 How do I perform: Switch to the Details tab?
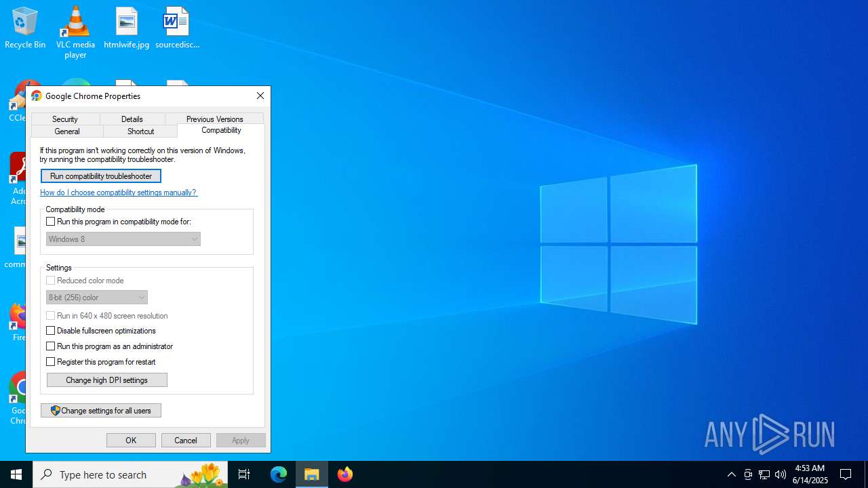pos(132,119)
